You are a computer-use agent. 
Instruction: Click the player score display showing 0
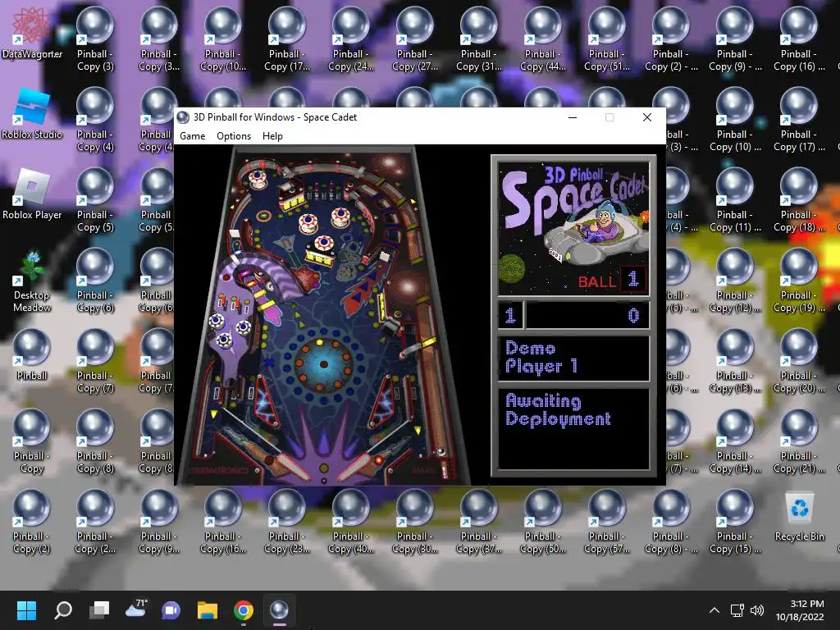[x=587, y=315]
